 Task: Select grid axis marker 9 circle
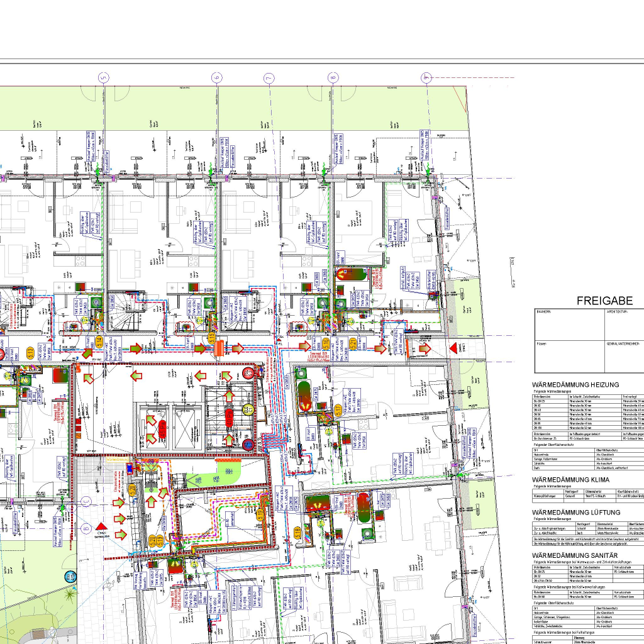(x=427, y=77)
